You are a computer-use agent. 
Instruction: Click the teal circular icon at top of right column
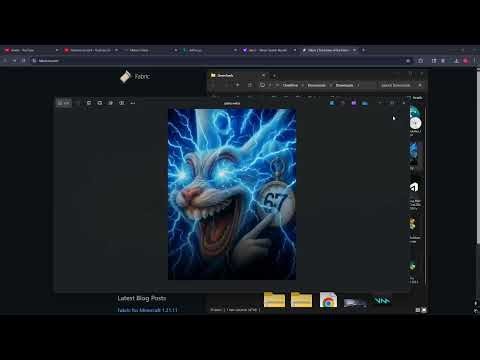(x=414, y=111)
